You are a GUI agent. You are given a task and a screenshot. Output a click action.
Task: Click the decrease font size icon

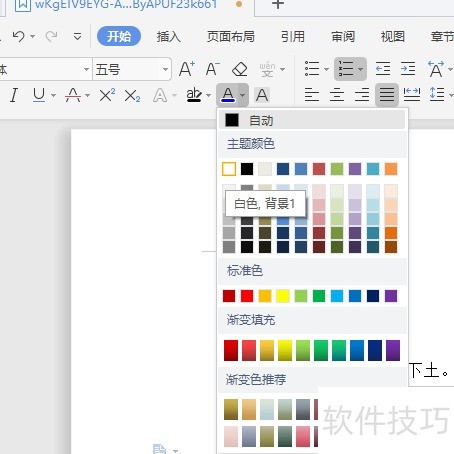[213, 69]
